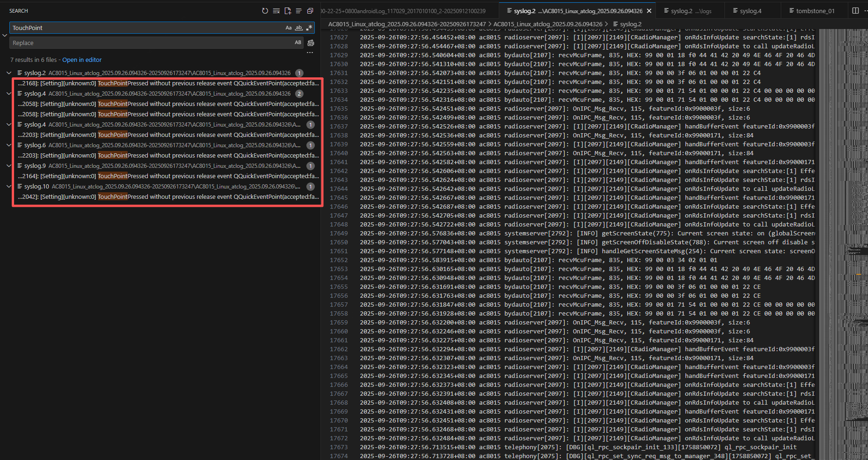This screenshot has height=460, width=868.
Task: Click the Replace All icon
Action: point(311,43)
